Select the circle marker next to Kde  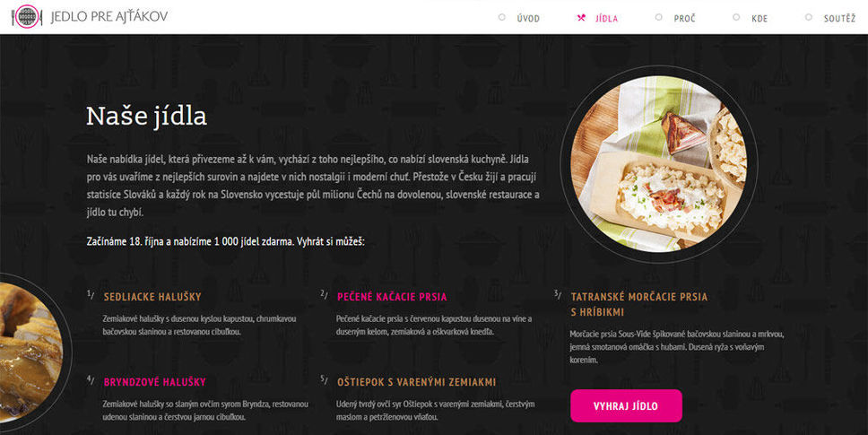pos(736,17)
